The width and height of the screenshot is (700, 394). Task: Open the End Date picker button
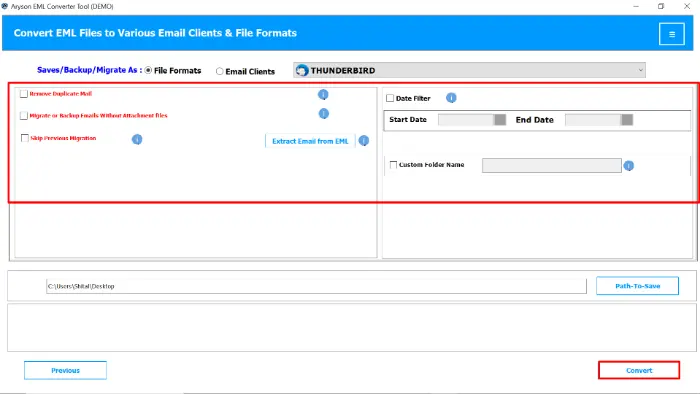(627, 120)
